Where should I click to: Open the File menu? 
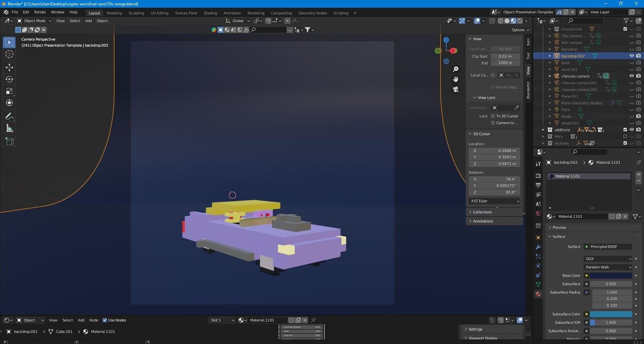(14, 12)
